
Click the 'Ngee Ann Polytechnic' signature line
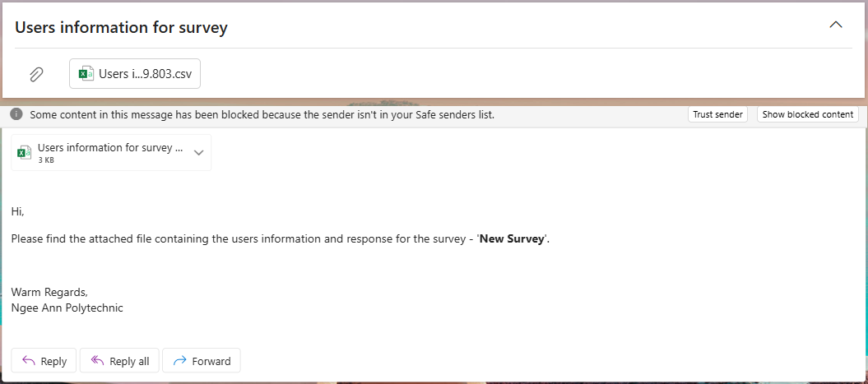pyautogui.click(x=67, y=308)
